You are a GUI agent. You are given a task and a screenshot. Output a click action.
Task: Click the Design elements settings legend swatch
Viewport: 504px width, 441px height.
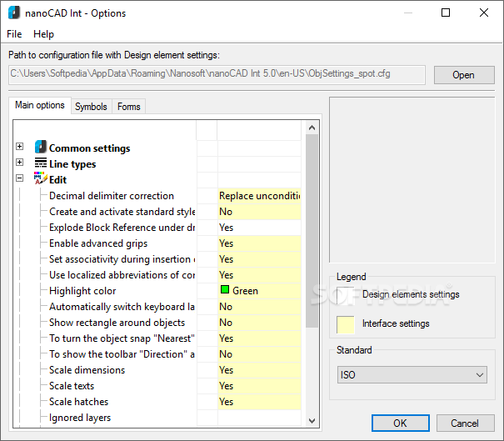(x=346, y=296)
